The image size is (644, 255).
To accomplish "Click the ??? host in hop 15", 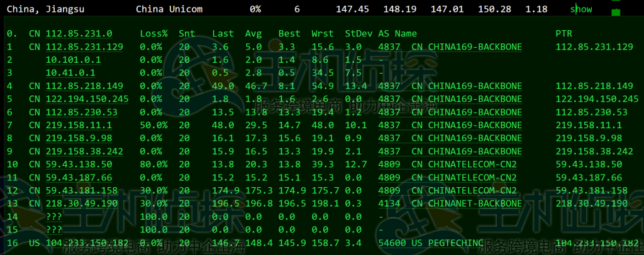I will point(54,230).
